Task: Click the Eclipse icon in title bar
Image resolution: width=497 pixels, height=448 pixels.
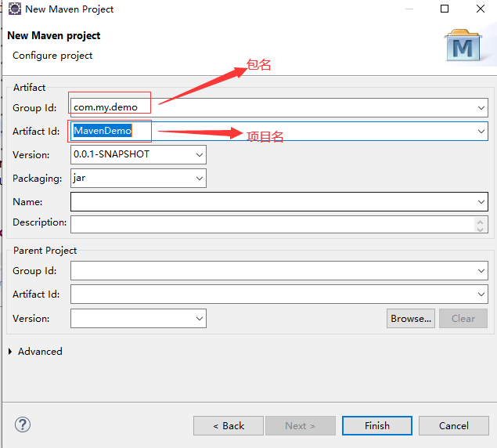Action: tap(15, 9)
